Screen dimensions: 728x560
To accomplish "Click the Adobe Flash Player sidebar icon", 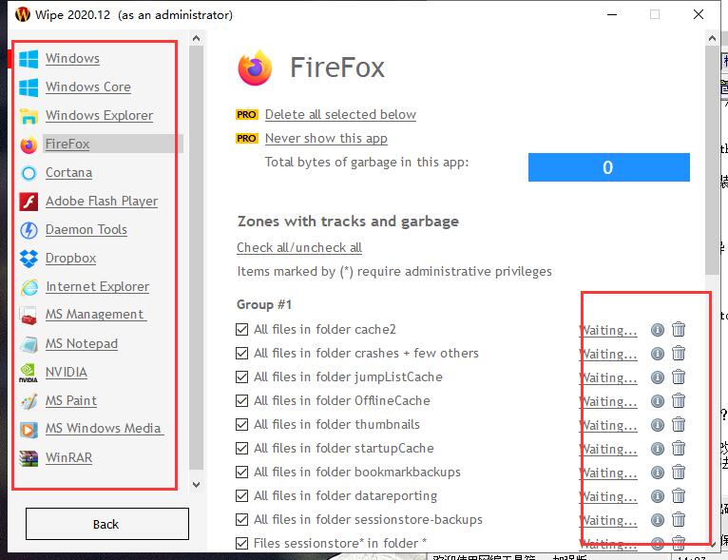I will coord(29,202).
